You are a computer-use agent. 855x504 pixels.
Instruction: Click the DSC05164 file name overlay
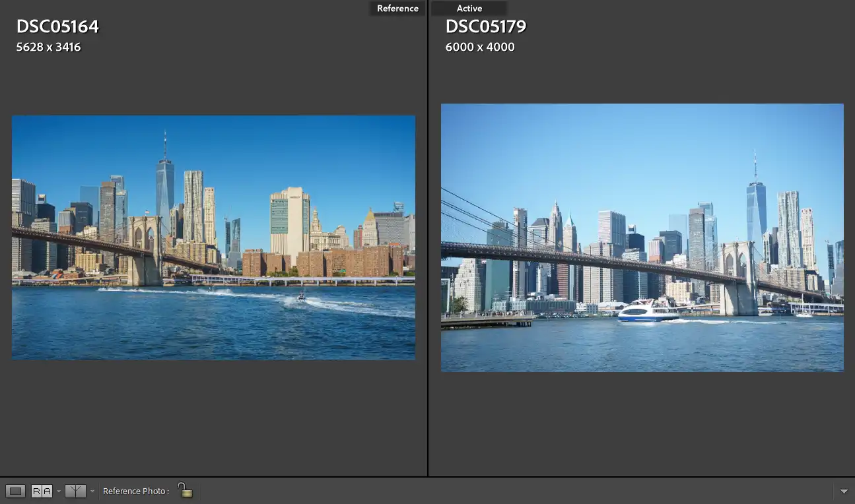pyautogui.click(x=57, y=27)
